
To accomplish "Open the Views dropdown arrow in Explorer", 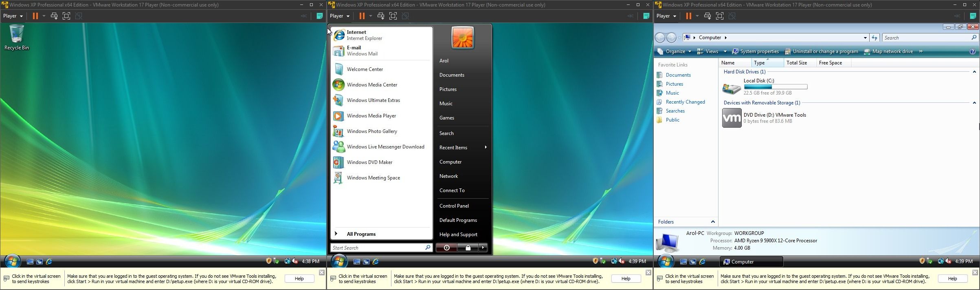I will point(725,51).
